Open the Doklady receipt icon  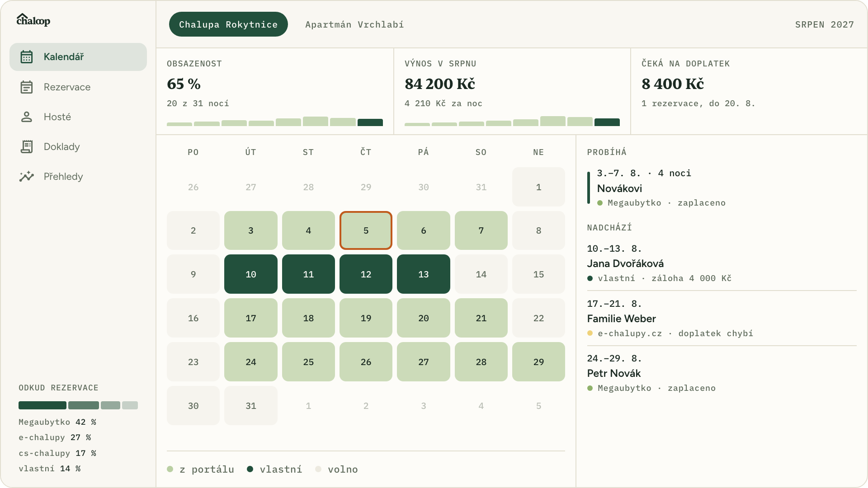tap(27, 147)
